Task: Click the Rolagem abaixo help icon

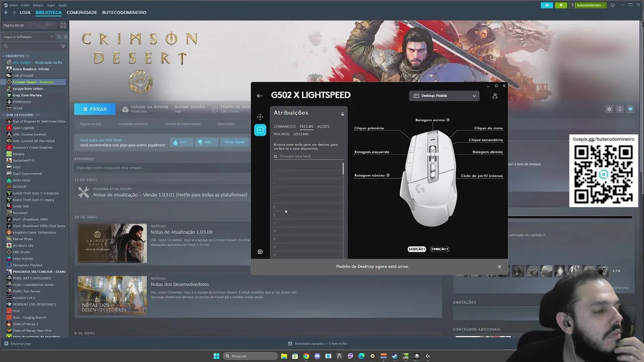Action: click(x=387, y=175)
